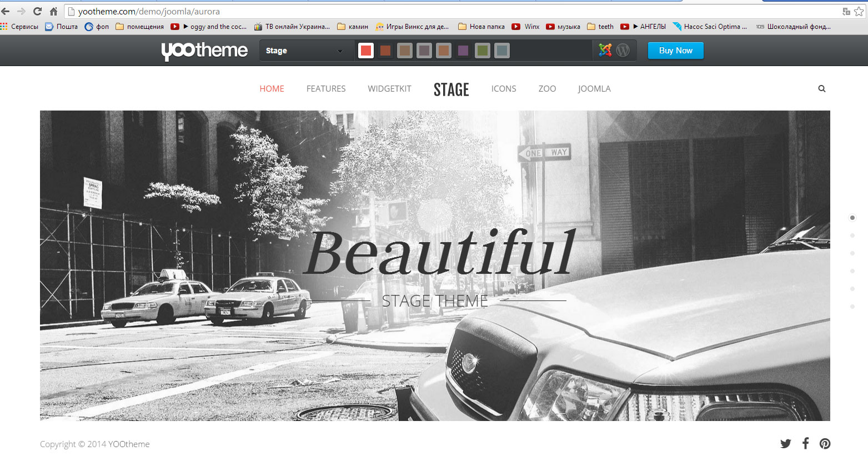Open the site search magnifier icon

pyautogui.click(x=822, y=89)
